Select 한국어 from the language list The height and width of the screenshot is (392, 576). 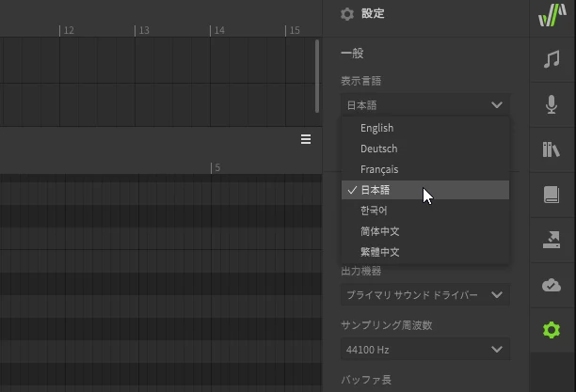coord(374,211)
